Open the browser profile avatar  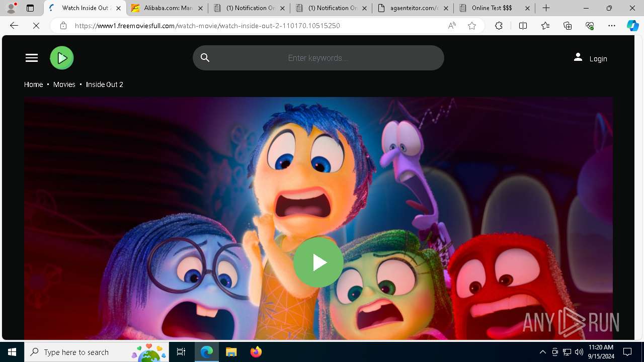pyautogui.click(x=11, y=8)
